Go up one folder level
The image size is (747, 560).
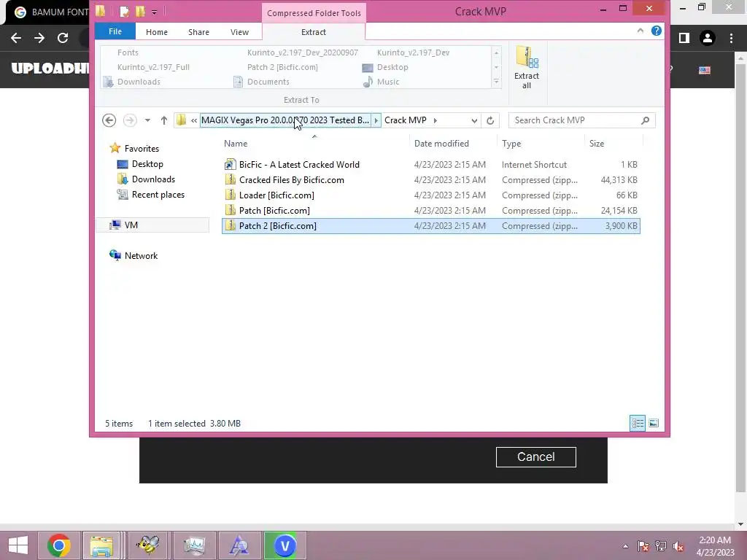164,120
